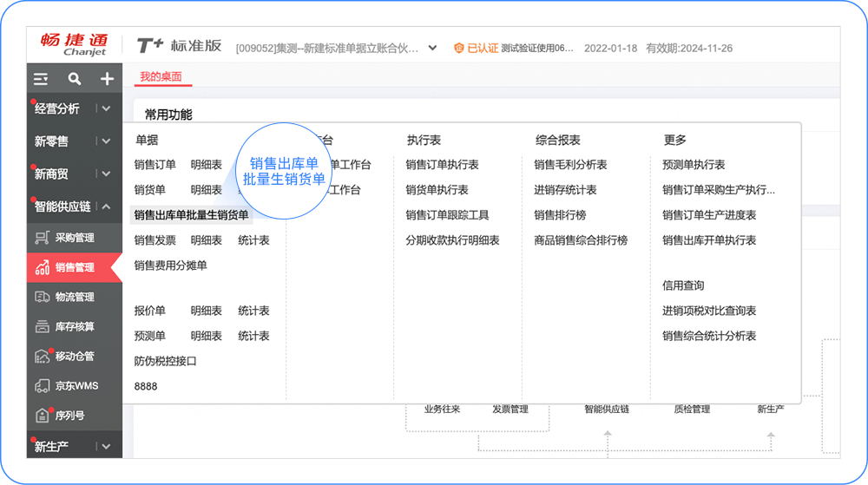
Task: Click the 有效期:2024-11-26 text
Action: click(689, 48)
